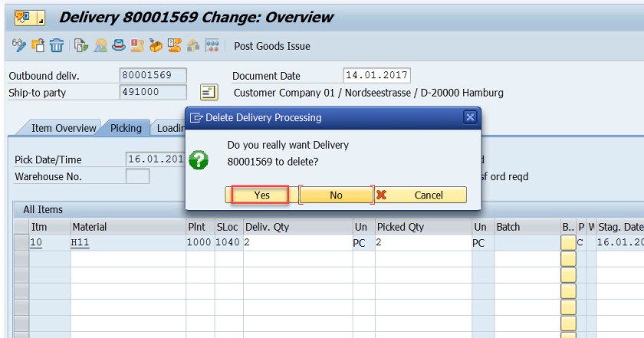
Task: Click the pack box toolbar icon
Action: [156, 45]
